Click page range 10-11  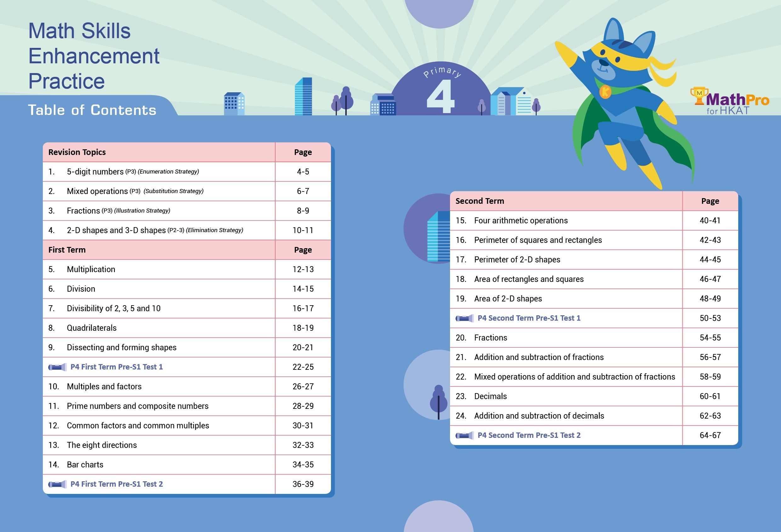[x=303, y=230]
